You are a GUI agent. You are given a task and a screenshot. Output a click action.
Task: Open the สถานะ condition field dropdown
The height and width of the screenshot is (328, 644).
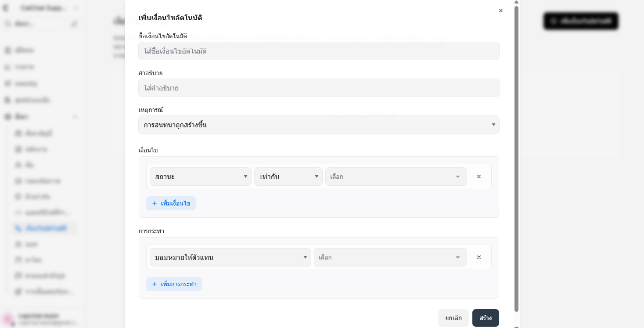pos(200,176)
